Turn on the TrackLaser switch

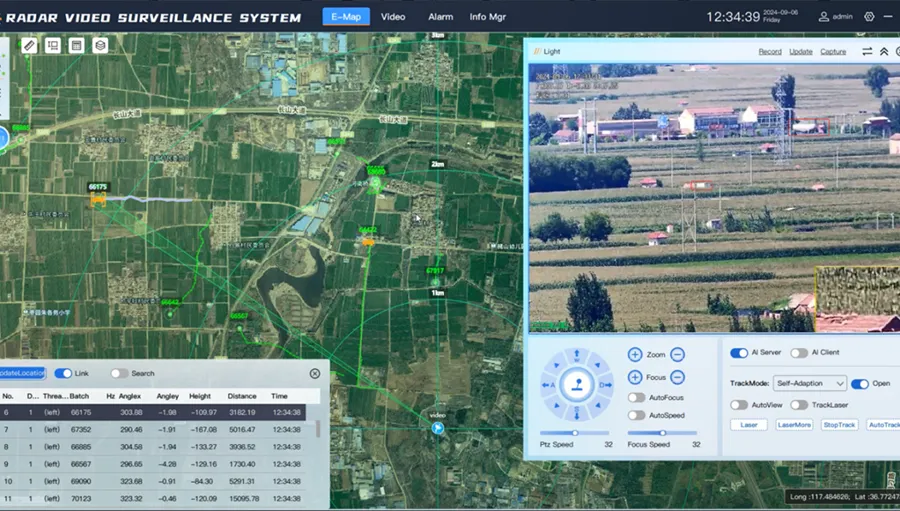pyautogui.click(x=799, y=405)
